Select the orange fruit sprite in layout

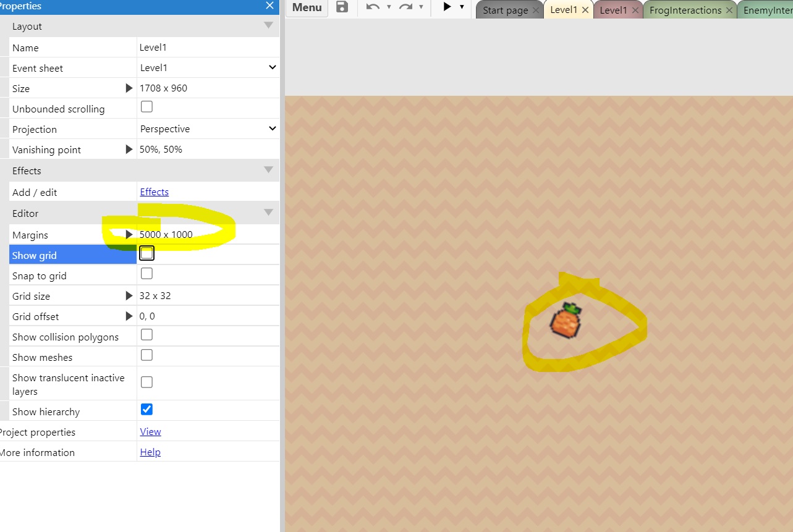click(x=566, y=321)
